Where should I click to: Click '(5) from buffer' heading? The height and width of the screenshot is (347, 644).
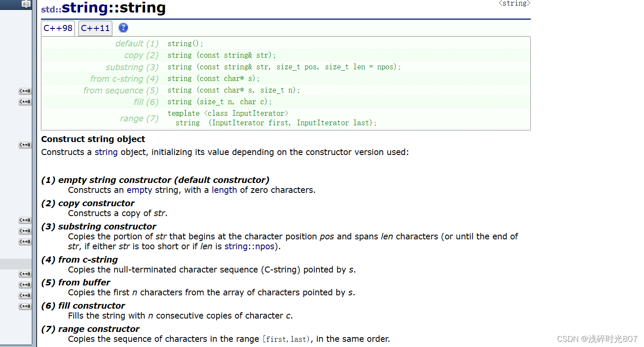pyautogui.click(x=76, y=282)
